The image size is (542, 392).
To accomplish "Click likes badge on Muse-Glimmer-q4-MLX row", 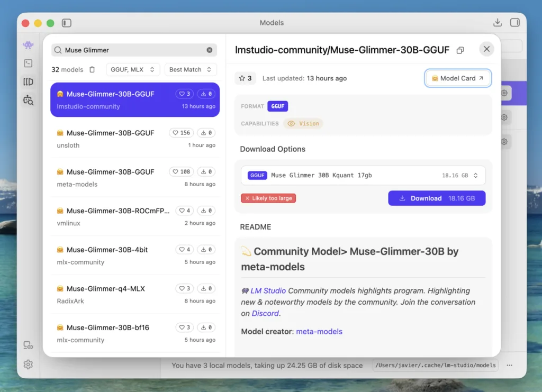I will (x=185, y=288).
